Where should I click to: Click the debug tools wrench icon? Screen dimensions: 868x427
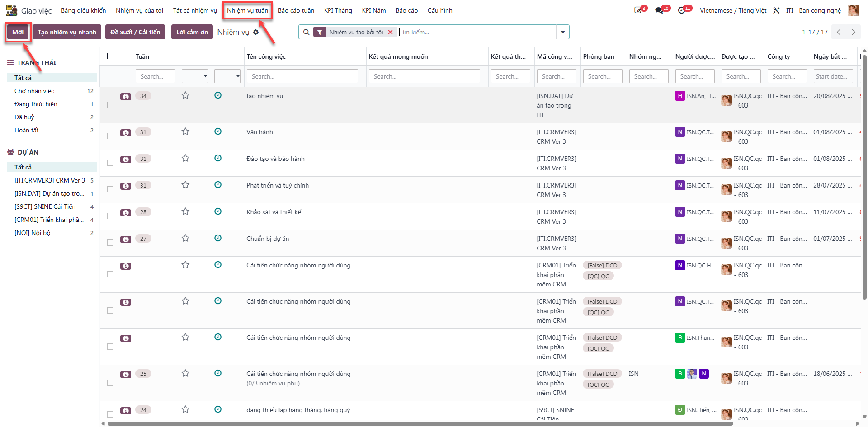(776, 10)
